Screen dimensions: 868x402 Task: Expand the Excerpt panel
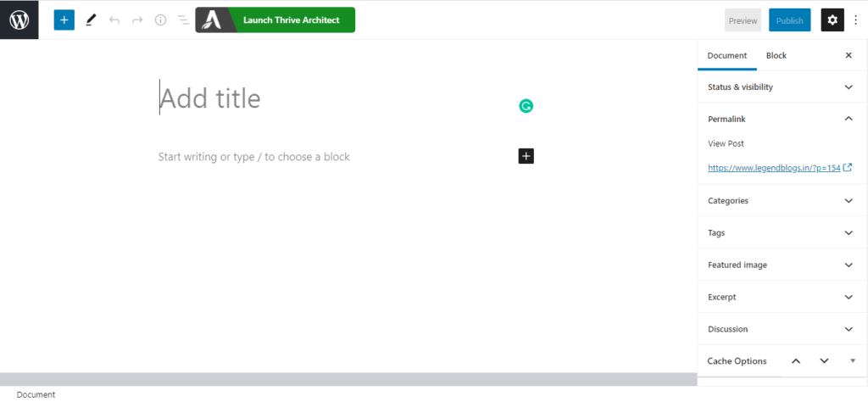(781, 297)
